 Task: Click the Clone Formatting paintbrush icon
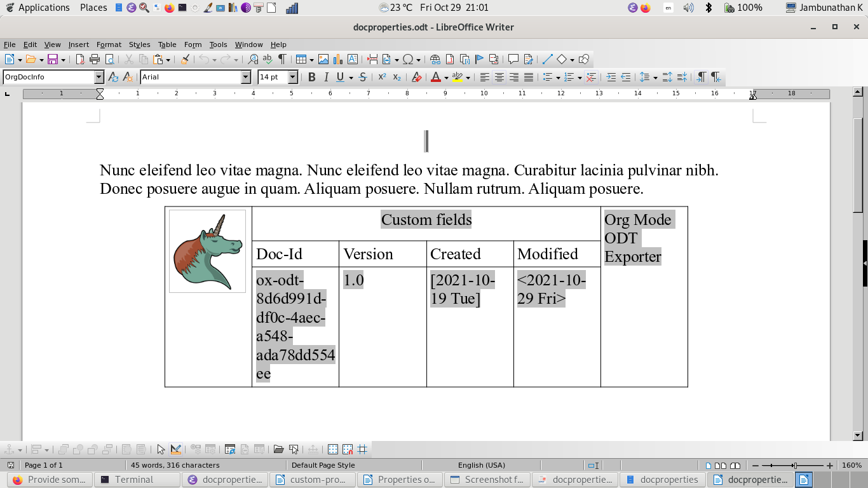[185, 59]
